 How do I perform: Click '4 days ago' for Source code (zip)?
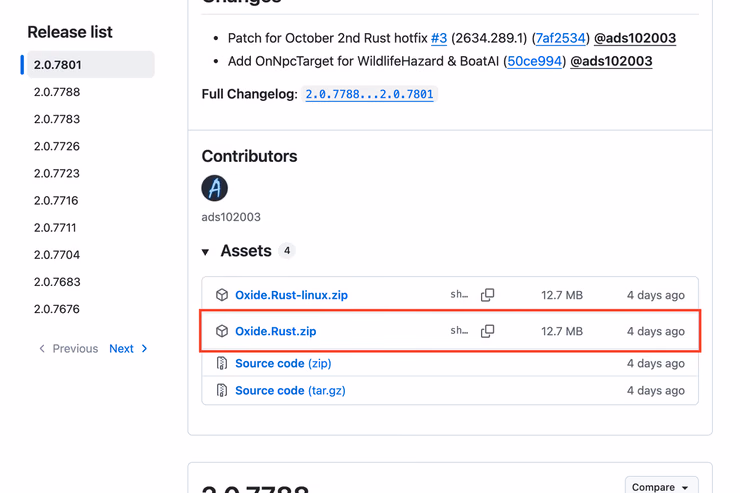(656, 363)
